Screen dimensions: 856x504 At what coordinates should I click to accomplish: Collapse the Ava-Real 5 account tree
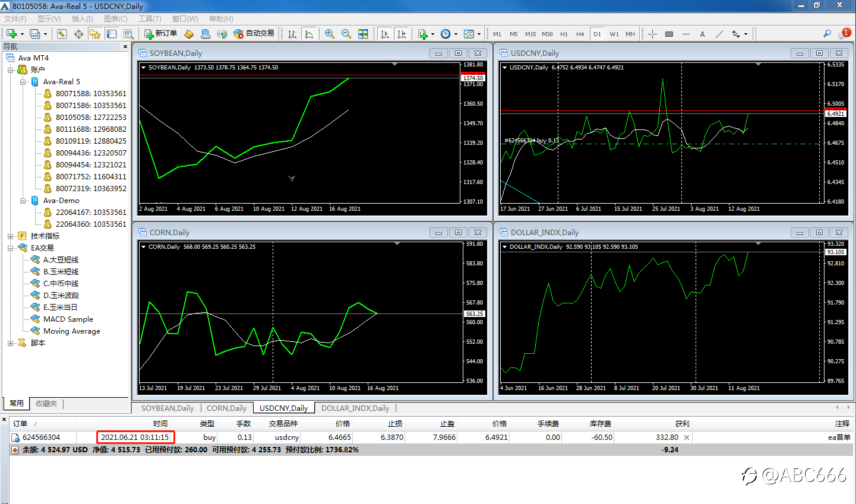click(x=23, y=82)
